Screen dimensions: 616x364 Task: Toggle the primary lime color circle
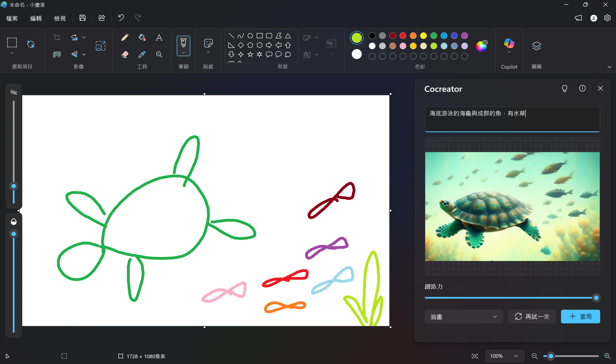(357, 38)
